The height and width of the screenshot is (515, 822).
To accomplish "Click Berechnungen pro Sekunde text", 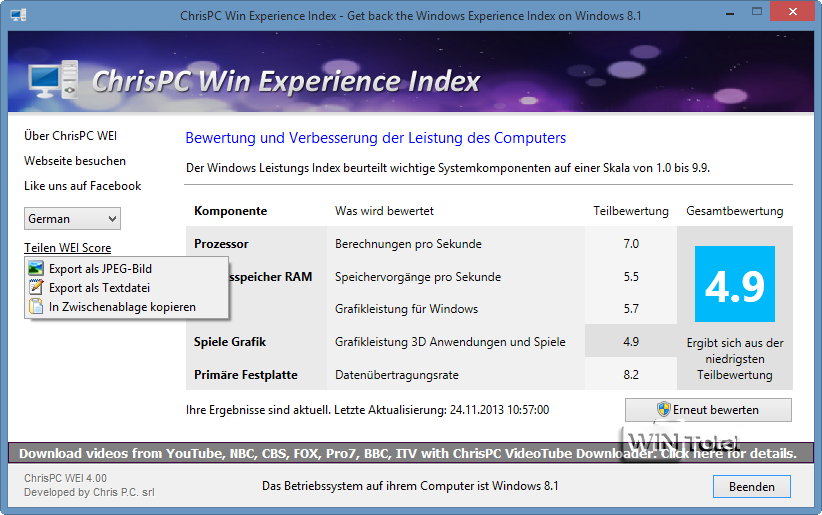I will coord(408,244).
